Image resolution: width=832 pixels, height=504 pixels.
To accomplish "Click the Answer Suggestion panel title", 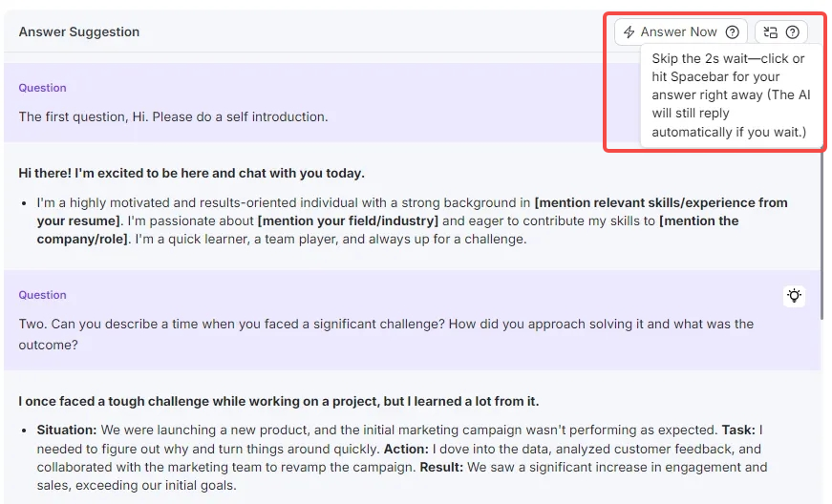I will [x=79, y=32].
